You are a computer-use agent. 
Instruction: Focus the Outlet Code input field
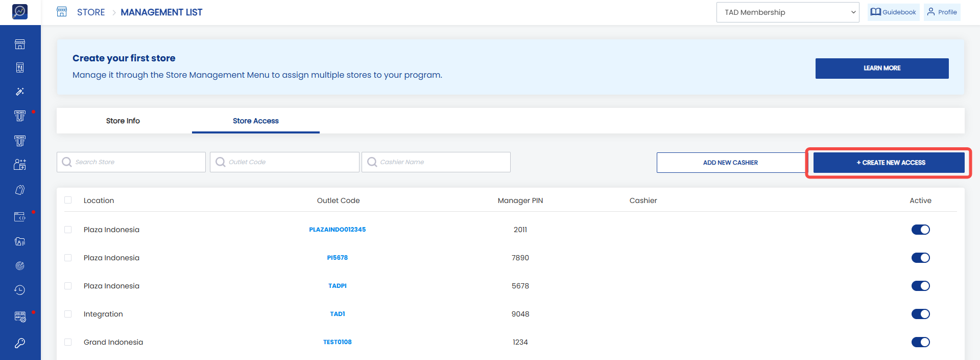click(284, 162)
